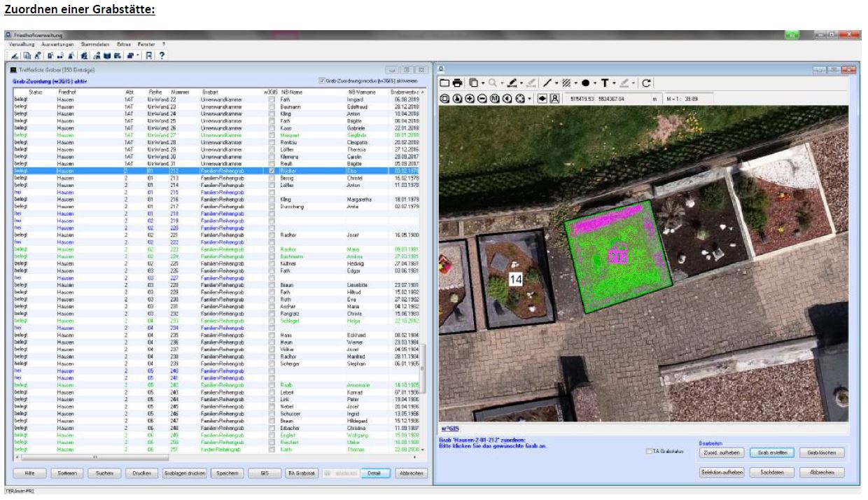Click the Grablagen drucken button
Viewport: 868px width, 500px height.
184,473
